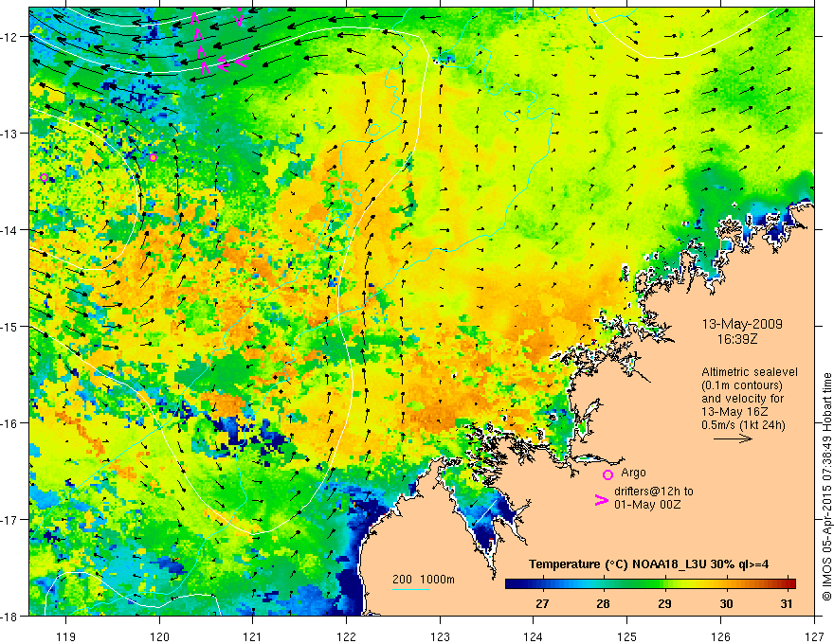Click latitude label -18 on left axis
The height and width of the screenshot is (644, 834).
(x=10, y=616)
